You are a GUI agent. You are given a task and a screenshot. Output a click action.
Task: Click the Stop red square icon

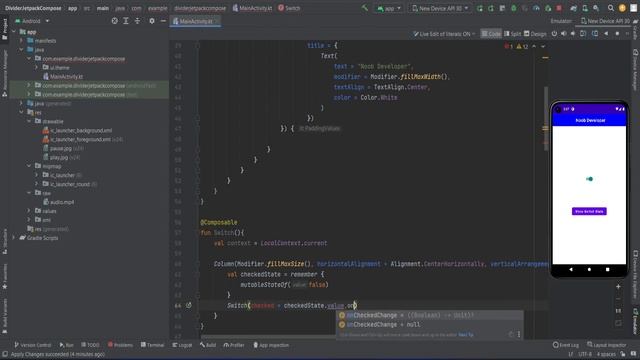pos(559,8)
